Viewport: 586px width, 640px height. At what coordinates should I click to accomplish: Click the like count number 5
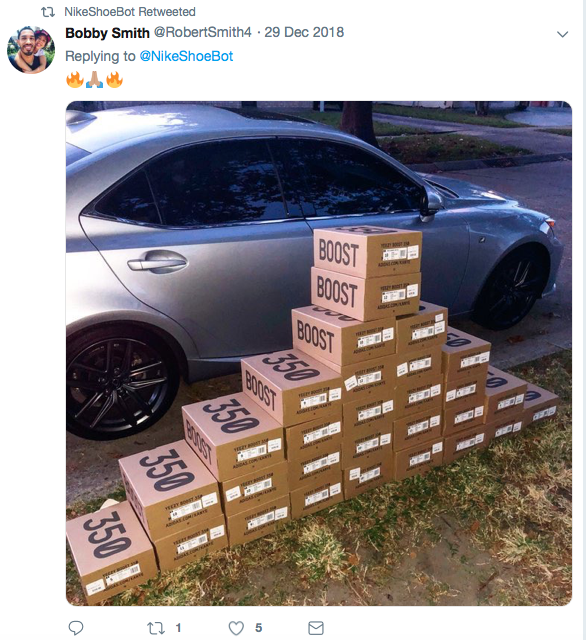[x=258, y=628]
